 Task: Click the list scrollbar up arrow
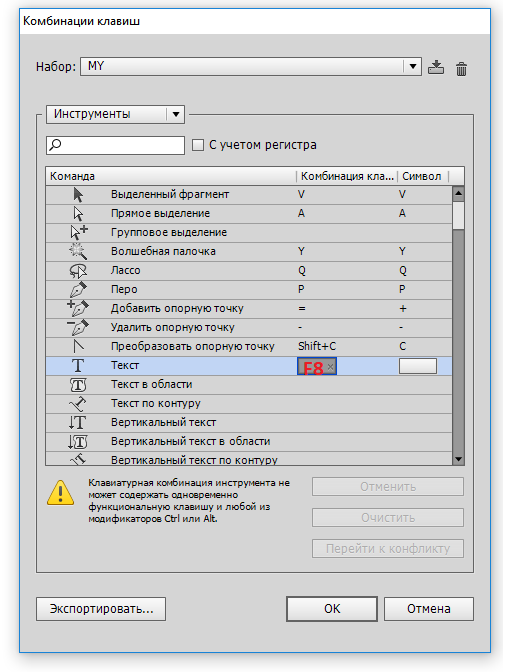point(458,193)
